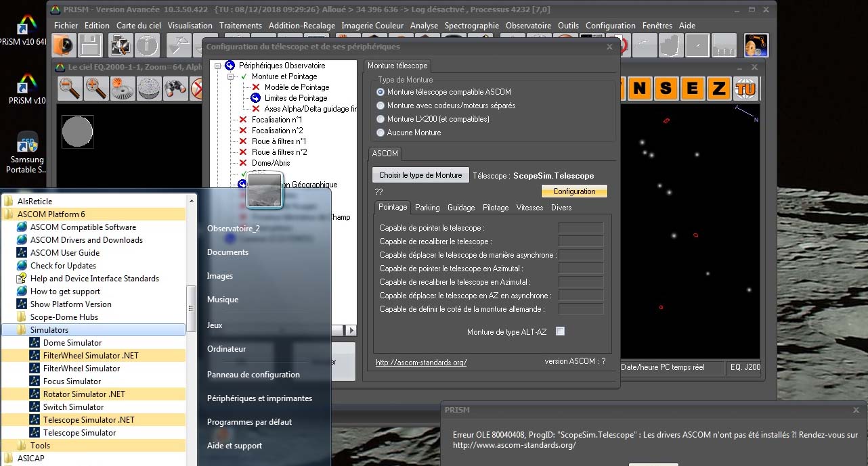This screenshot has width=868, height=466.
Task: Collapse Périphériques Observatoire tree node
Action: pyautogui.click(x=218, y=66)
